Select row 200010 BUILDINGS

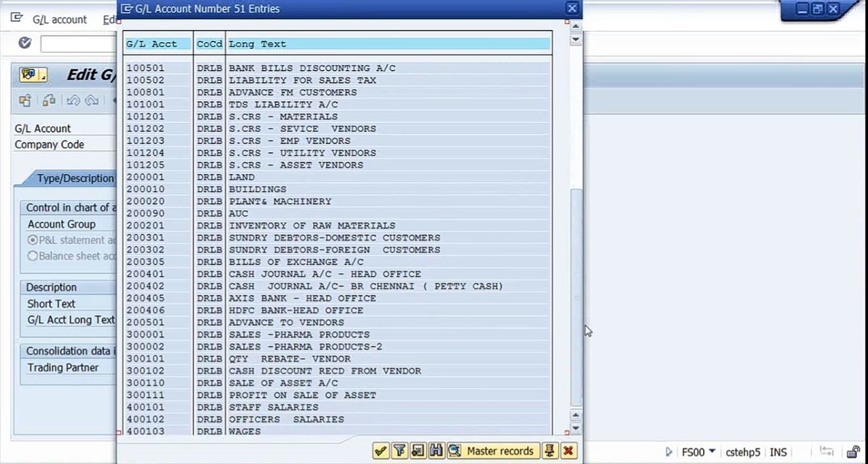[x=338, y=190]
